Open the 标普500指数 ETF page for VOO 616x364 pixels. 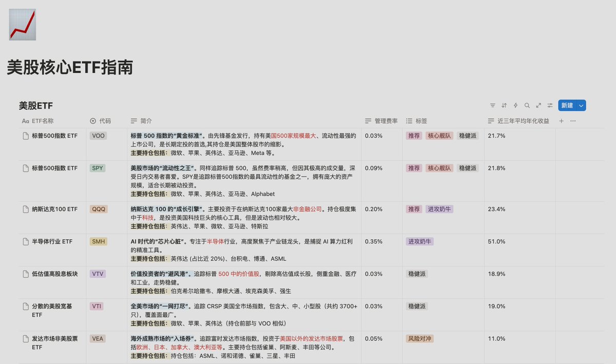pyautogui.click(x=54, y=136)
